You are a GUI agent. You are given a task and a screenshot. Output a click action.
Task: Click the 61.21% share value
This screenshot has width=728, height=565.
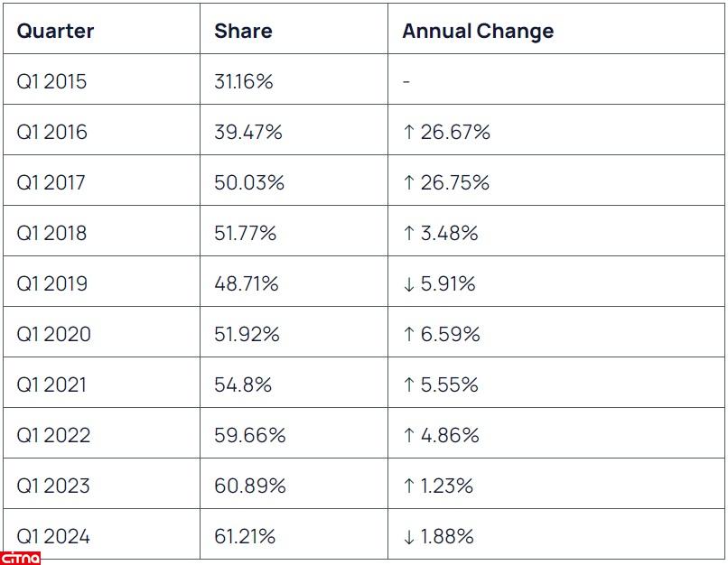(x=245, y=537)
